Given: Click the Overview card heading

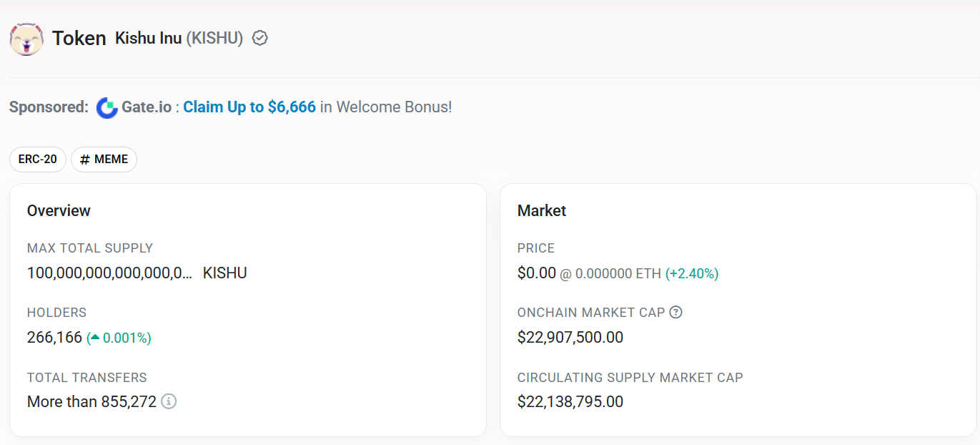Looking at the screenshot, I should pos(59,210).
